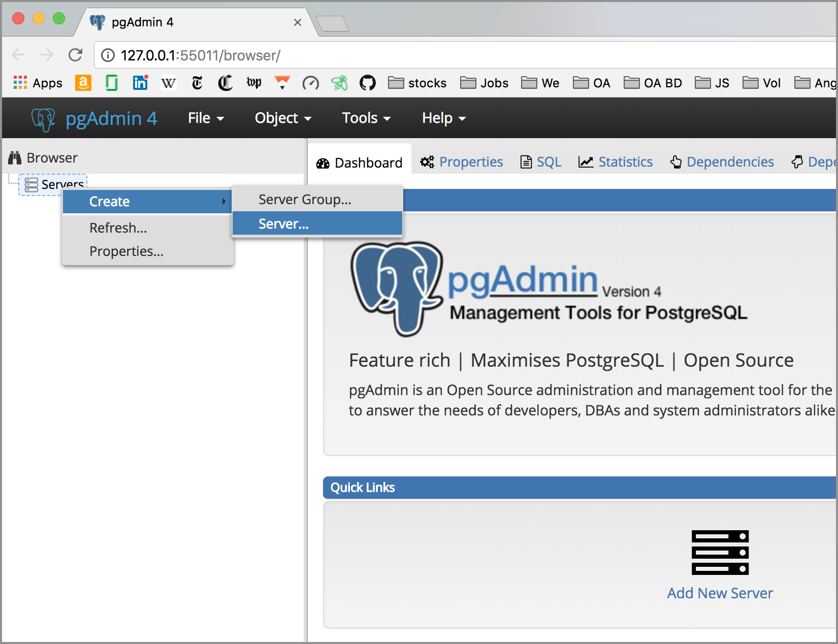This screenshot has height=644, width=838.
Task: Click the browser reload button
Action: pos(76,55)
